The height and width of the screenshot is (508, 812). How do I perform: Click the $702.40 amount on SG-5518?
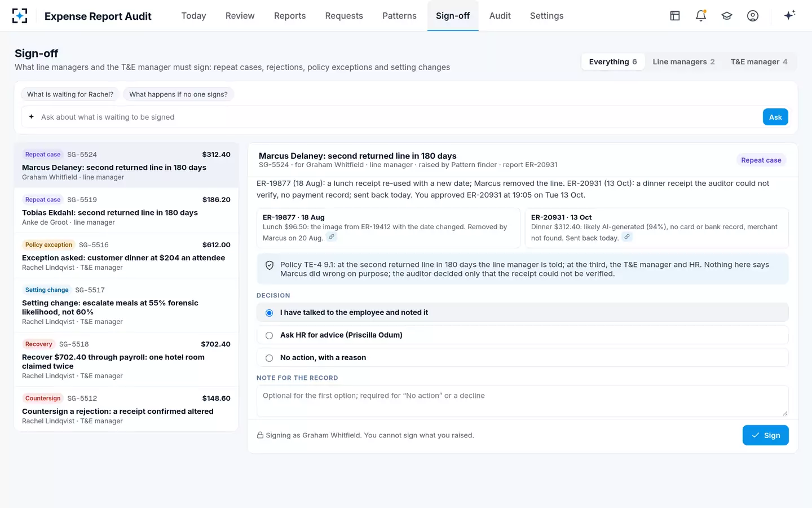coord(215,344)
